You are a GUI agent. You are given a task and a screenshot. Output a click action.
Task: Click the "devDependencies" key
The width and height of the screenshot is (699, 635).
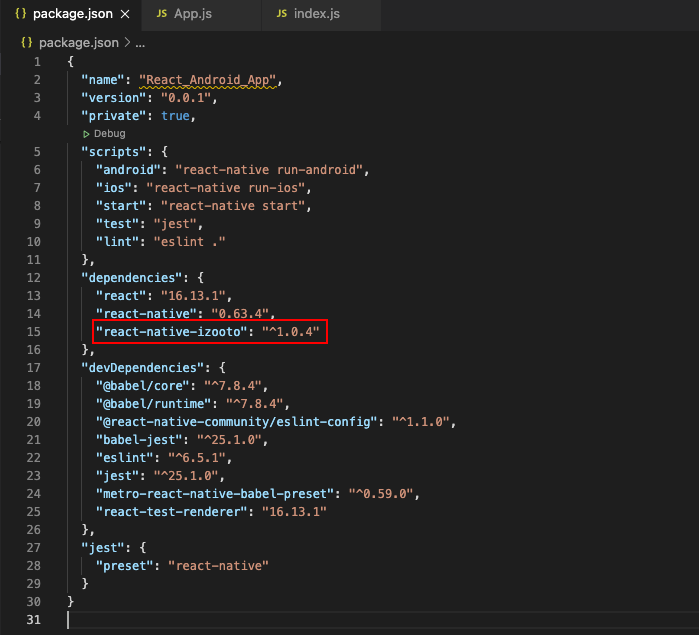click(143, 368)
